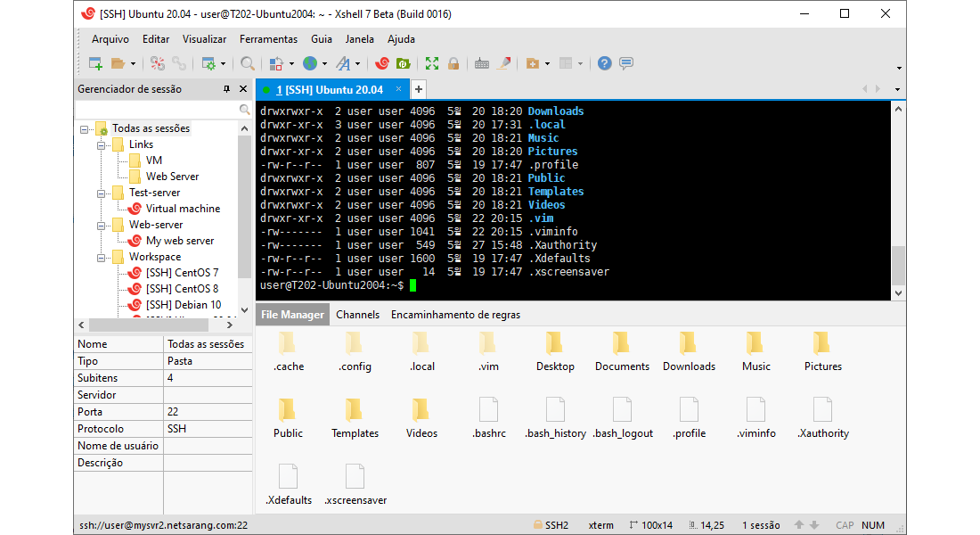Click the pane layout grid icon

(566, 63)
